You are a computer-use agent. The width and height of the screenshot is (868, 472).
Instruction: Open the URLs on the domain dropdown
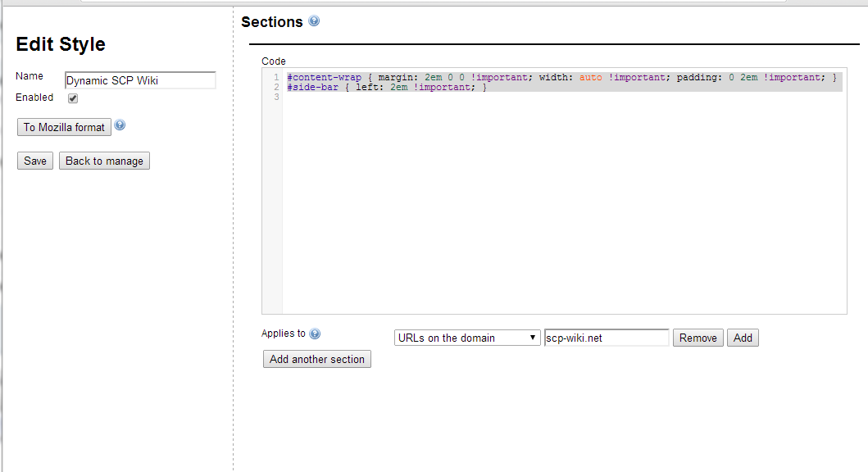click(x=467, y=338)
